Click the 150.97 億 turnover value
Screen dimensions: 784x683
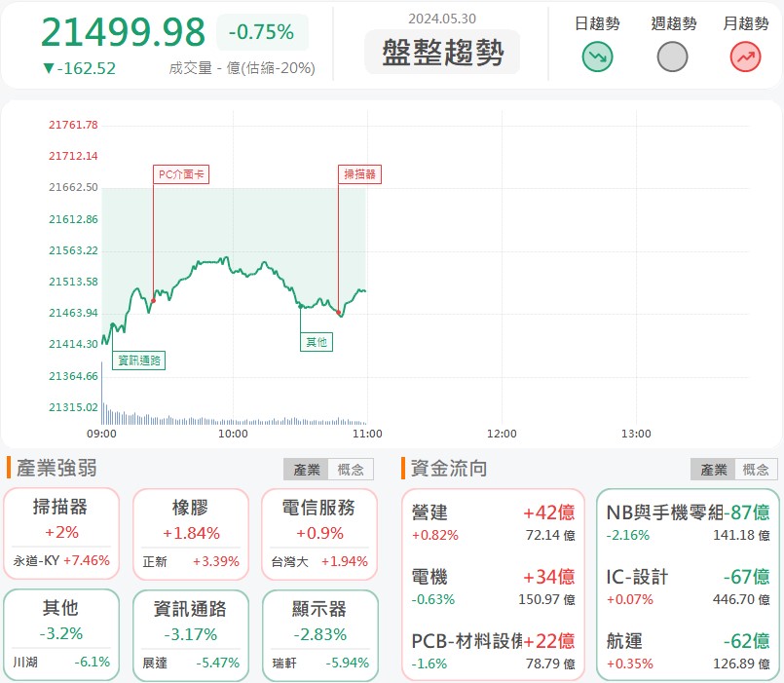click(x=546, y=599)
